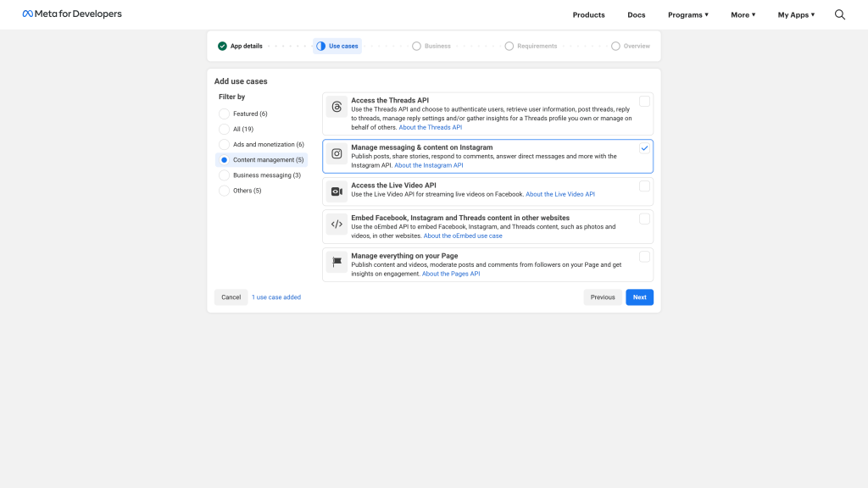Screen dimensions: 868x488
Task: Open About the Live Video API link
Action: pyautogui.click(x=560, y=194)
